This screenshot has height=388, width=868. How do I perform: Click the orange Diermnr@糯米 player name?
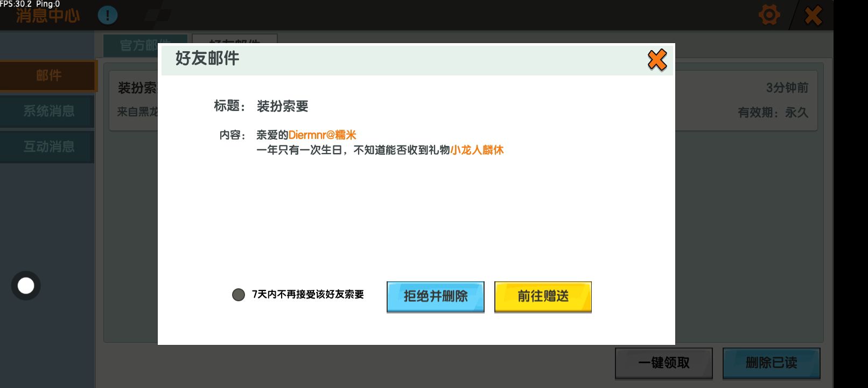(x=322, y=135)
